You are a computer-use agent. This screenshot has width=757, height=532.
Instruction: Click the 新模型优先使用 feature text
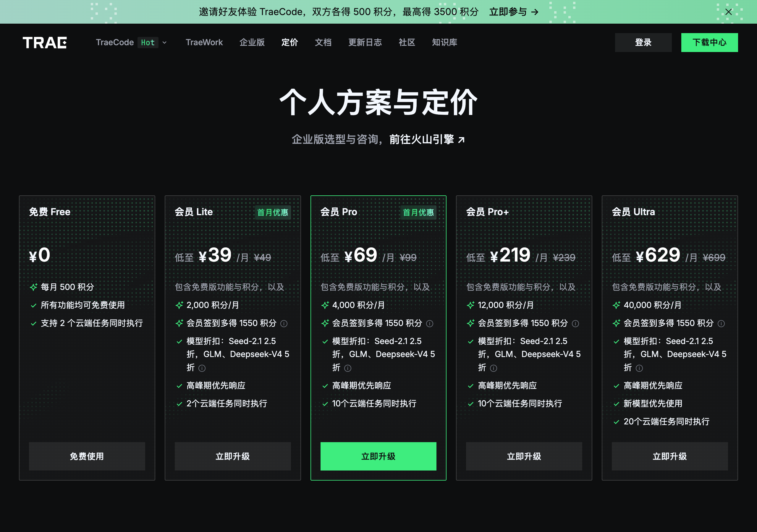coord(653,403)
